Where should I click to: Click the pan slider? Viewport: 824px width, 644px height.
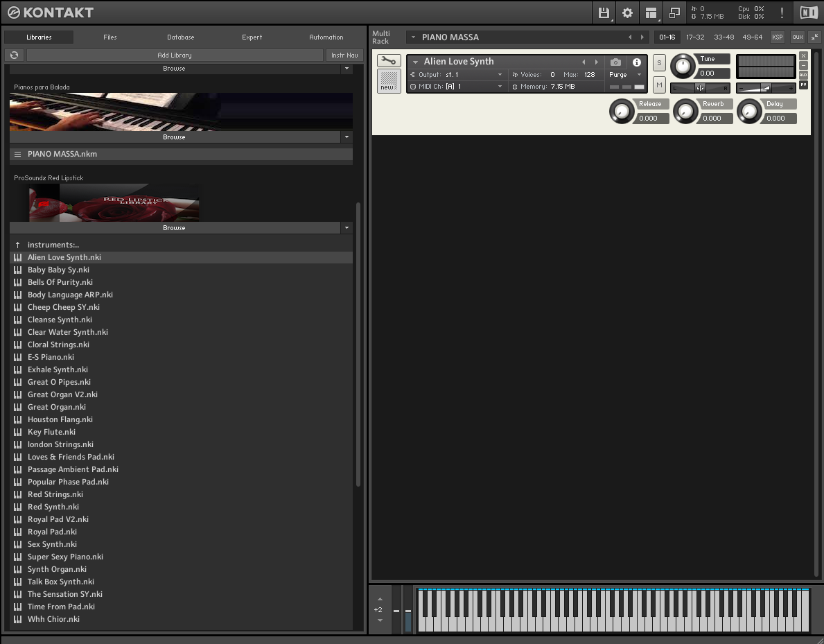pyautogui.click(x=700, y=88)
